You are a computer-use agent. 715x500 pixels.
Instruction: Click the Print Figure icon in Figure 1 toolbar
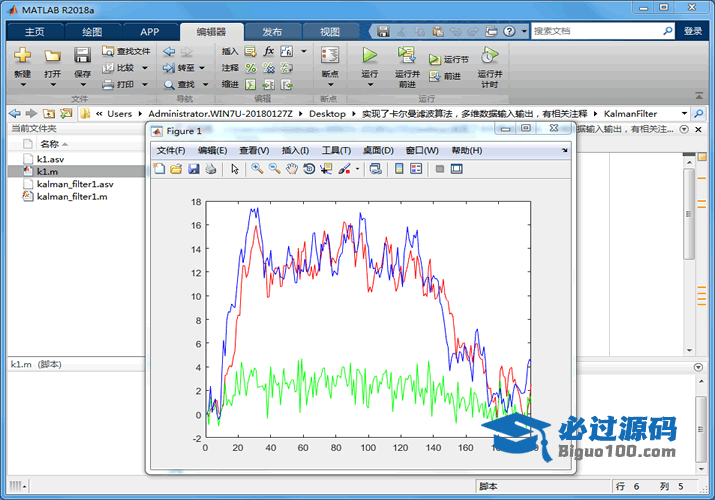[x=210, y=169]
